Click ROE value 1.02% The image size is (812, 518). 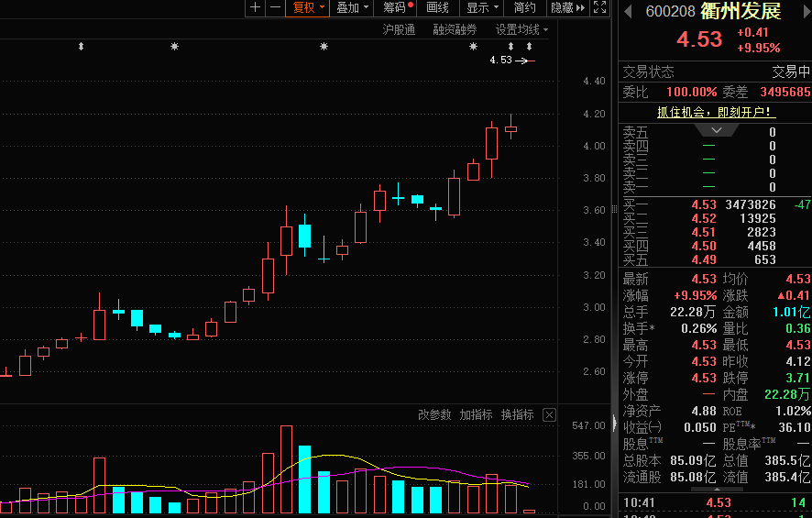[793, 412]
